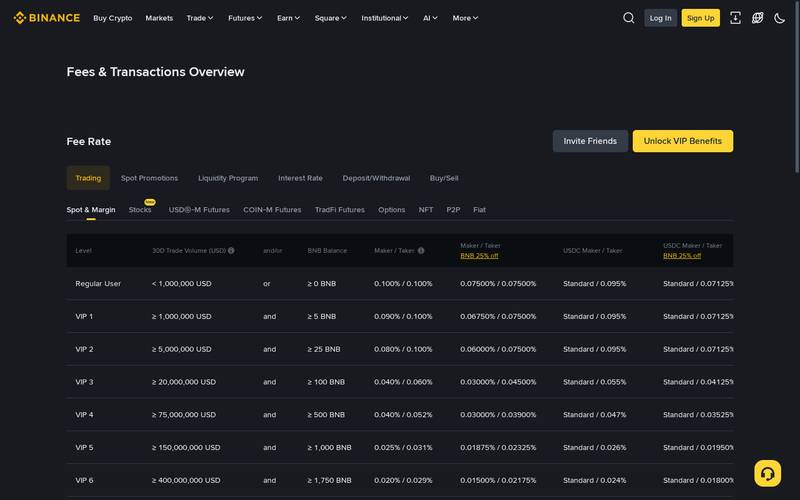The height and width of the screenshot is (500, 800).
Task: Click the 'Standard / 0.026%' cell
Action: [594, 447]
